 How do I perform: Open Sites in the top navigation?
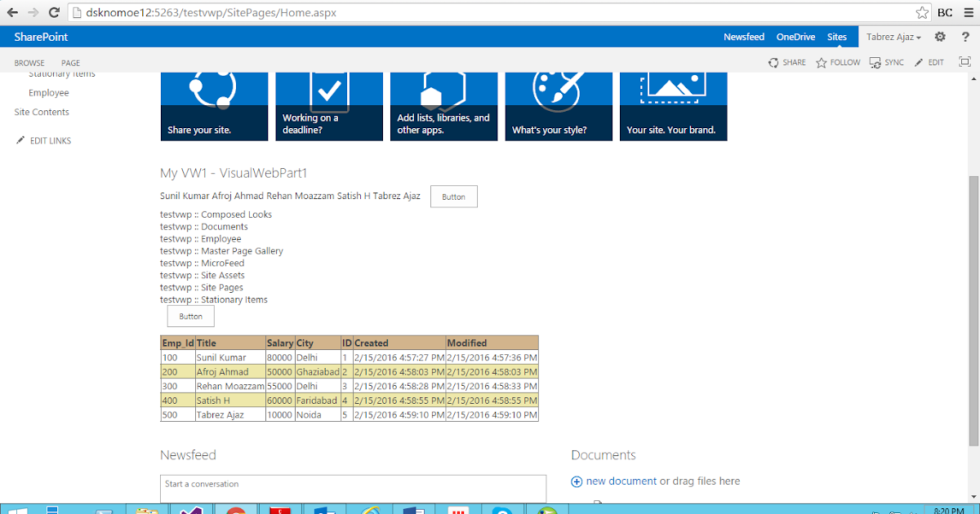point(836,37)
